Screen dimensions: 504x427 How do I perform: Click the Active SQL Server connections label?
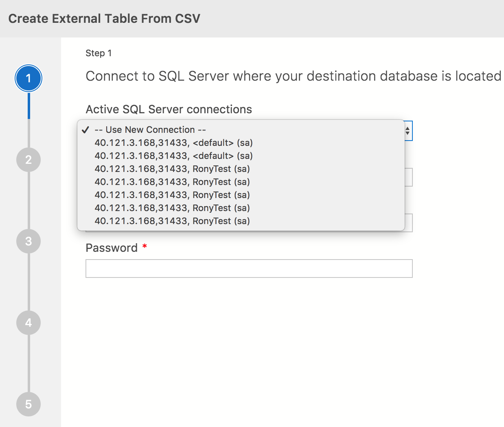click(x=169, y=109)
